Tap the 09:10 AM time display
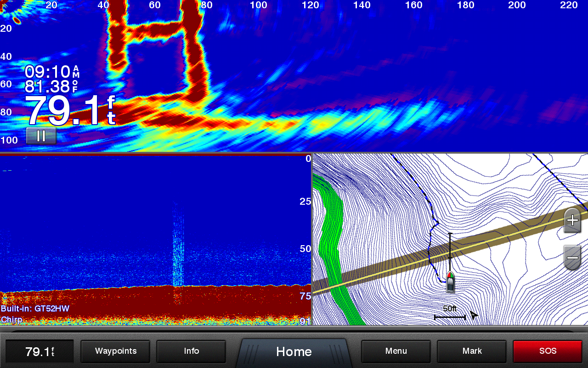 [51, 72]
